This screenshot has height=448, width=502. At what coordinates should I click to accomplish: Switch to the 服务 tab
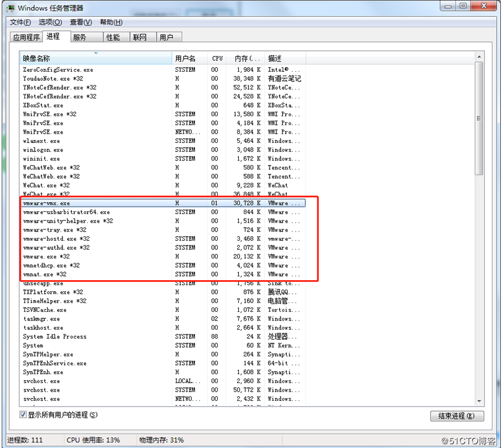(80, 38)
